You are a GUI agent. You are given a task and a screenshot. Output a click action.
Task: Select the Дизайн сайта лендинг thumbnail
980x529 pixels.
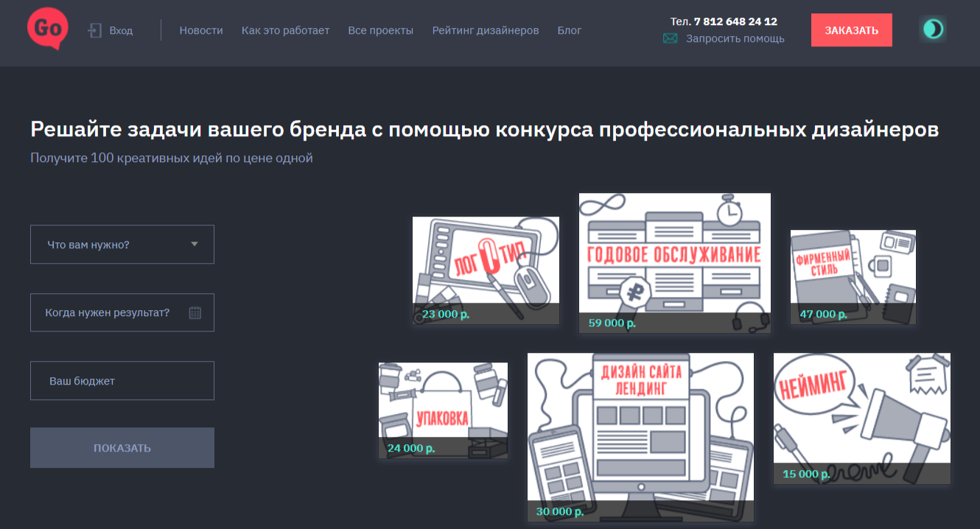[x=640, y=435]
